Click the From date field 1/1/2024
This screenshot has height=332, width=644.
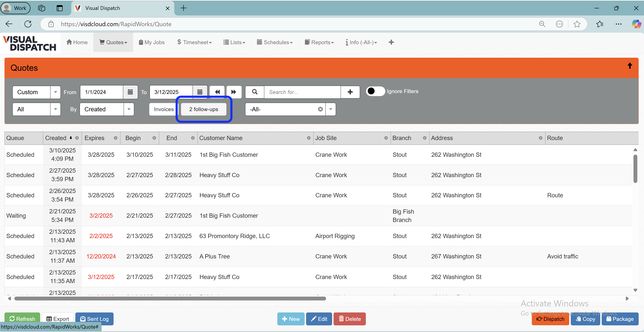tap(102, 92)
